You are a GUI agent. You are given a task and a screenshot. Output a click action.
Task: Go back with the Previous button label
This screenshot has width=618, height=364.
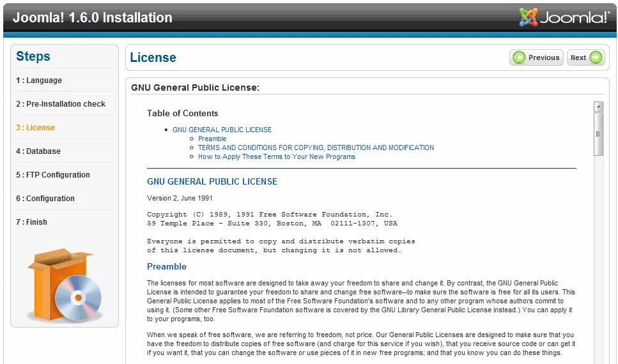pyautogui.click(x=543, y=57)
